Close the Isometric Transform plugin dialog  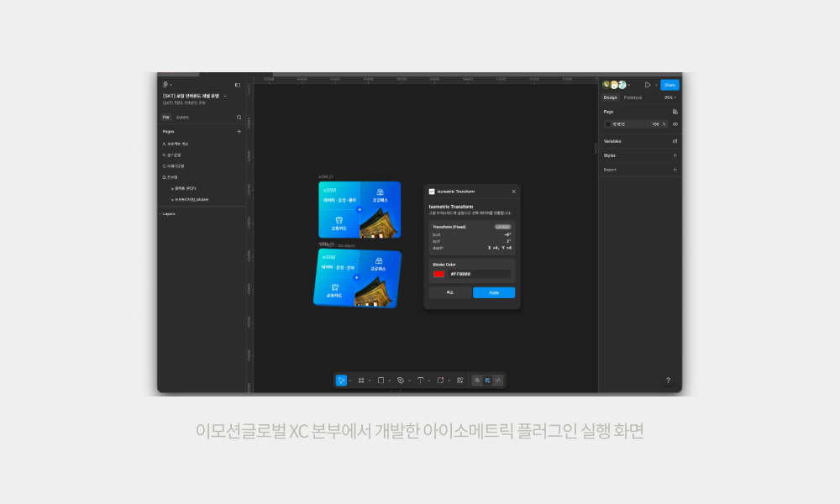coord(513,192)
